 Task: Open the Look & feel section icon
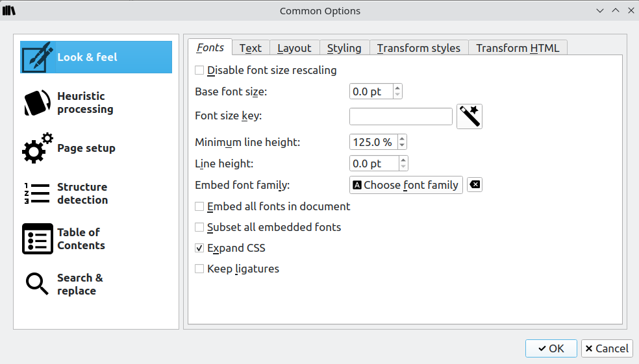point(37,57)
